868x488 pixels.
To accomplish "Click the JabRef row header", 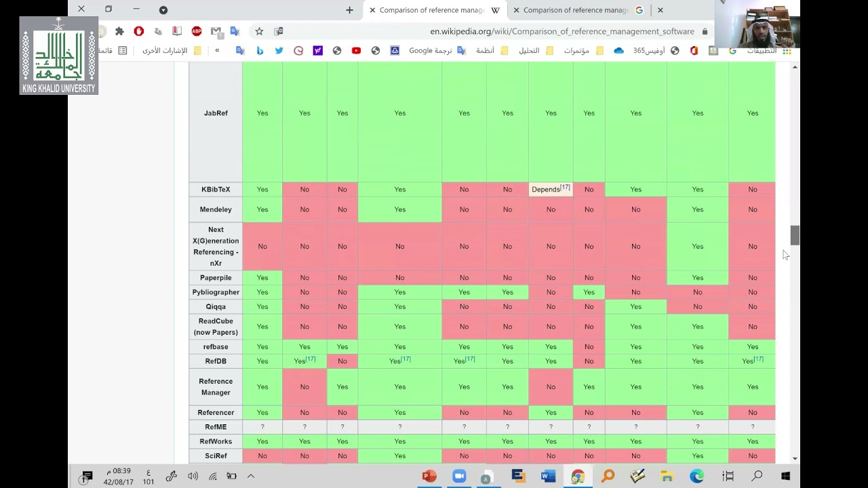I will 216,113.
